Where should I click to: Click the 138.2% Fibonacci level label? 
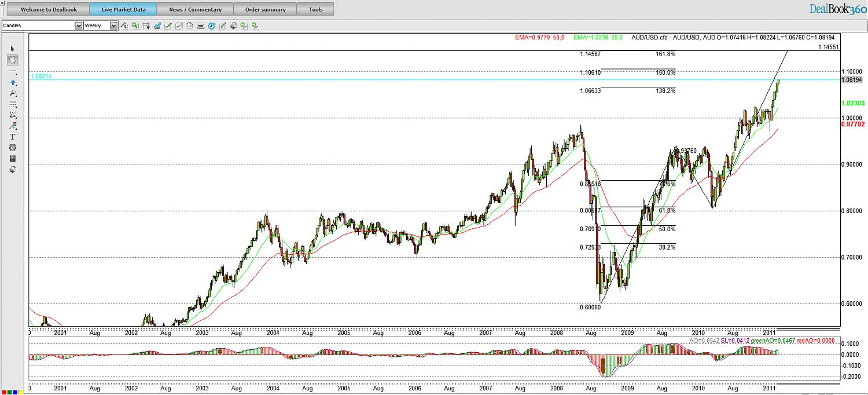click(665, 91)
